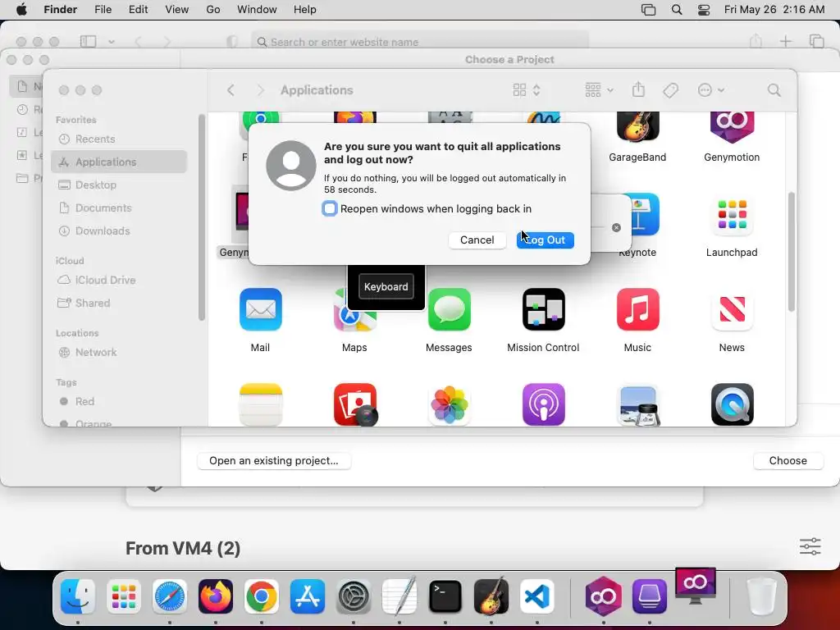The height and width of the screenshot is (630, 840).
Task: Select Recents in Finder sidebar
Action: click(119, 139)
